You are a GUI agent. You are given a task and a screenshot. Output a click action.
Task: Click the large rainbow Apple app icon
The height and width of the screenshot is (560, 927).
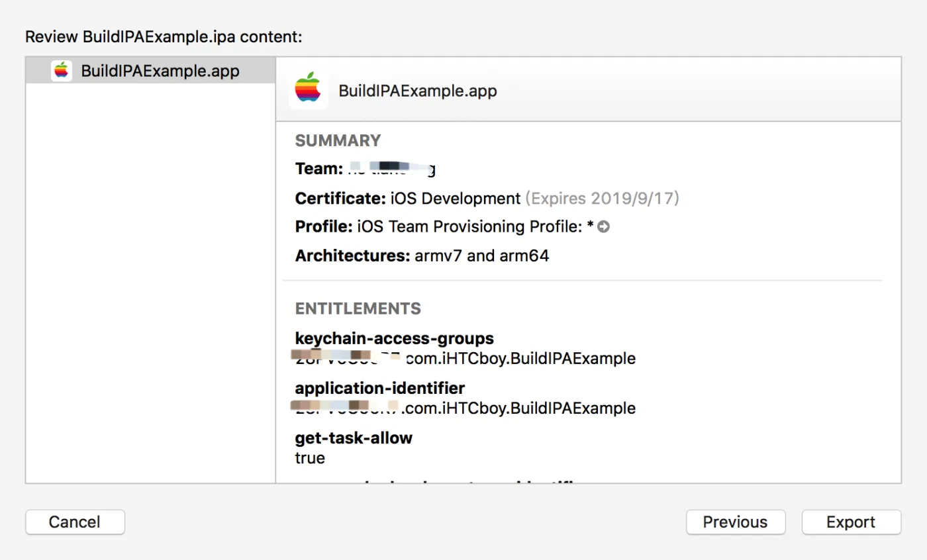pos(308,89)
